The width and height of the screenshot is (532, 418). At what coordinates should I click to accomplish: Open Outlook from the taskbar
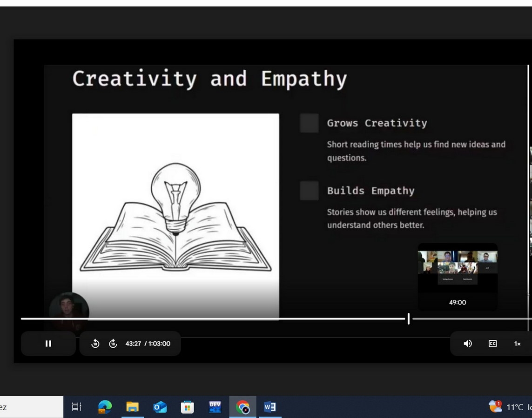click(160, 407)
